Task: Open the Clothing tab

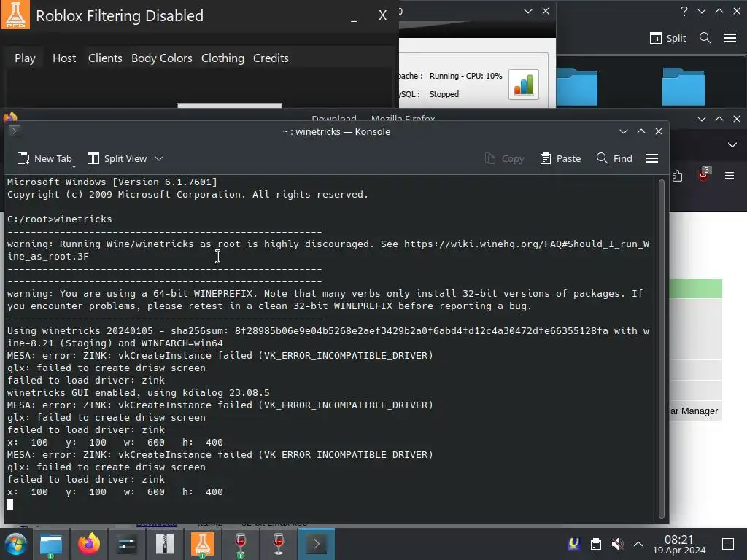Action: tap(222, 58)
